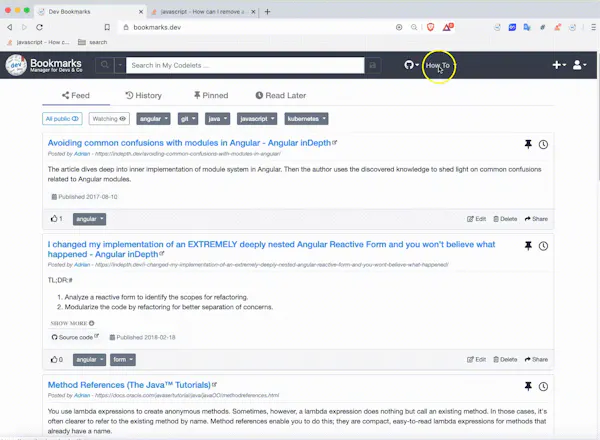Go back with browser back arrow
Screen dimensions: 600x440
click(x=10, y=27)
